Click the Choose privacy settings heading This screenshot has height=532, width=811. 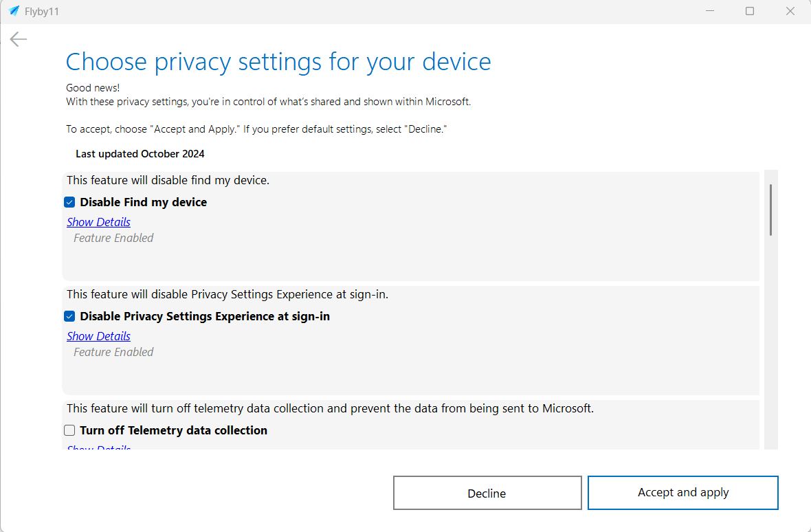coord(278,62)
